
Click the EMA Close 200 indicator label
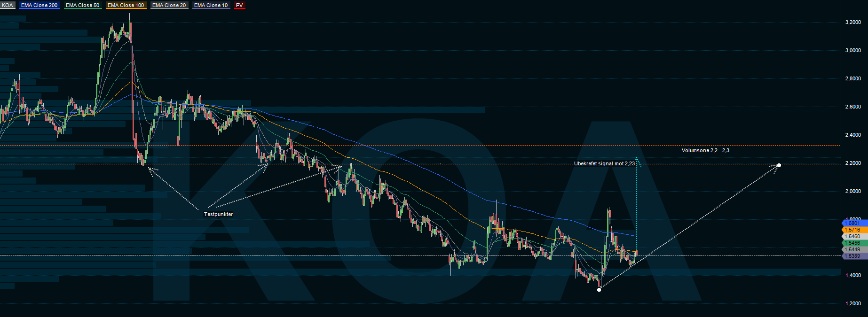[x=39, y=5]
